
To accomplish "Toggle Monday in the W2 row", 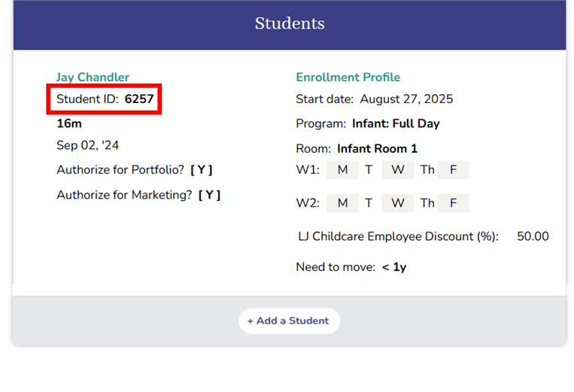I will click(342, 203).
